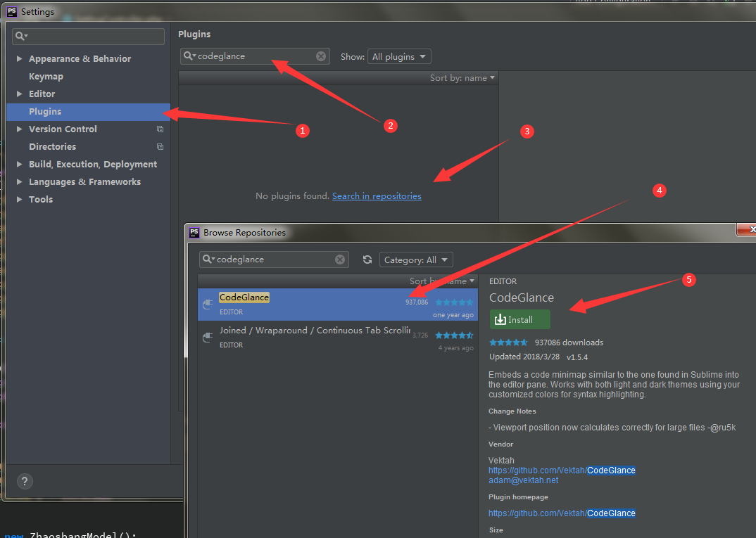This screenshot has width=756, height=538.
Task: Click the project-level icon beside Version Control
Action: [x=160, y=129]
